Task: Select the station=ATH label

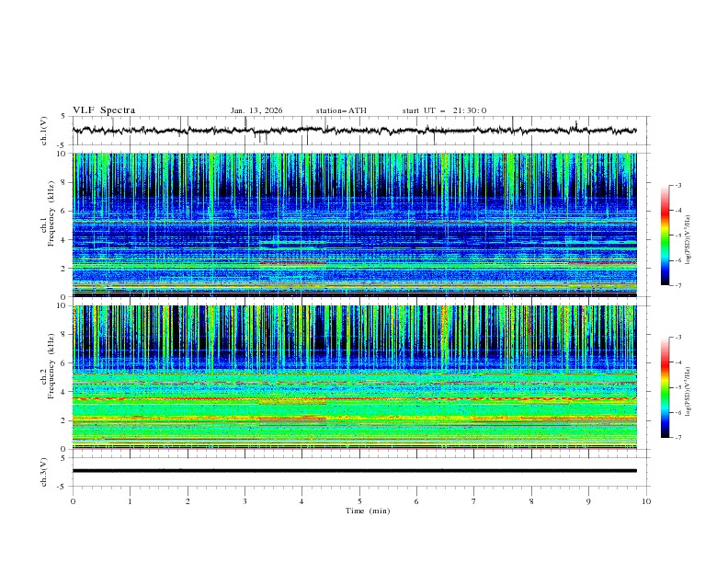Action: point(341,110)
